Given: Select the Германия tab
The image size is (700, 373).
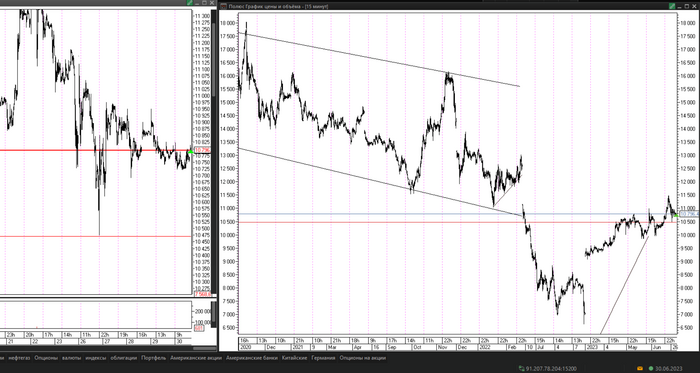Looking at the screenshot, I should (x=323, y=358).
